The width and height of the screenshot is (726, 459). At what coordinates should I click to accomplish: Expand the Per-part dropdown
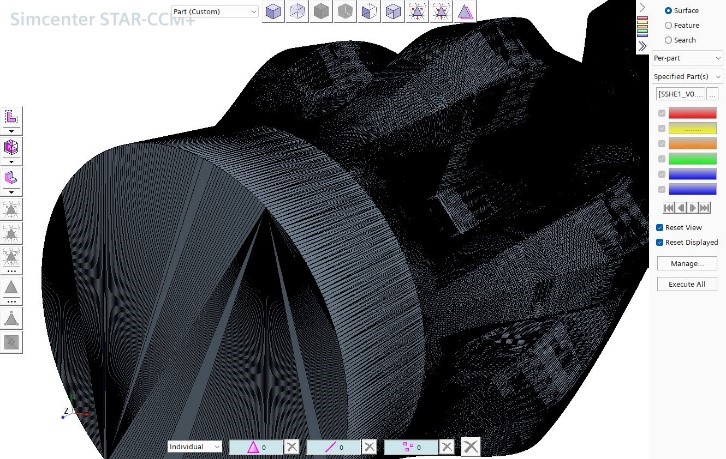click(686, 59)
